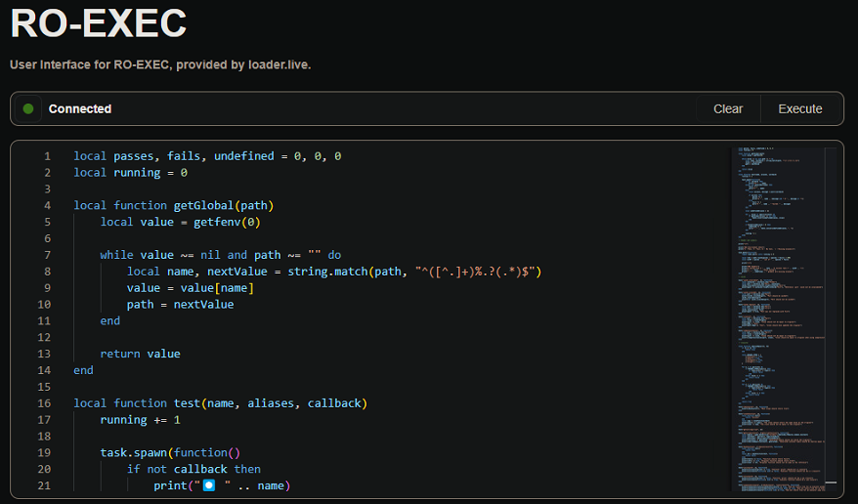Click the RO-EXEC heading
Viewport: 858px width, 504px height.
pos(99,23)
